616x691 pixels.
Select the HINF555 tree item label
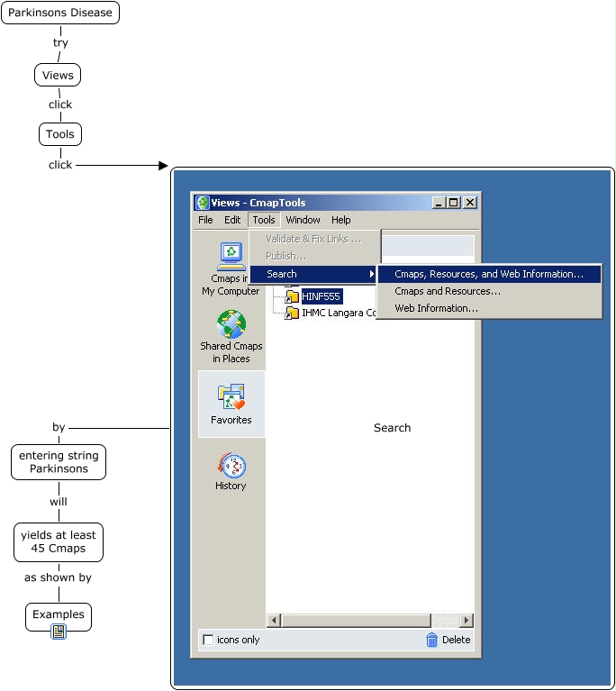coord(322,296)
